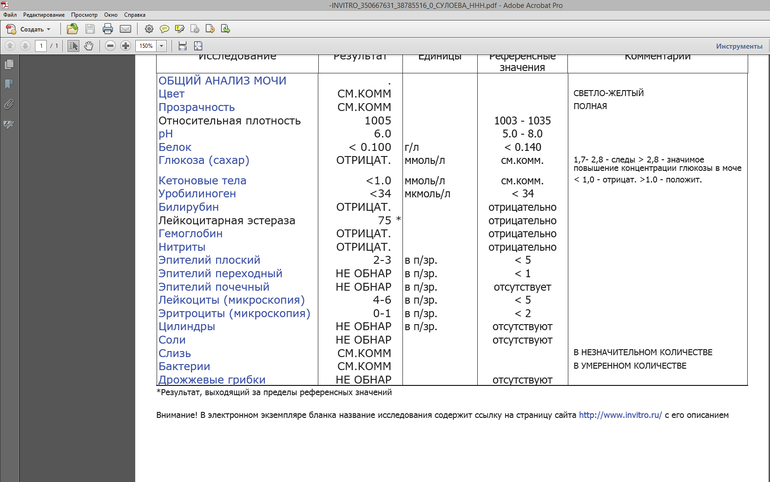Open the zoom level dropdown arrow

click(162, 46)
